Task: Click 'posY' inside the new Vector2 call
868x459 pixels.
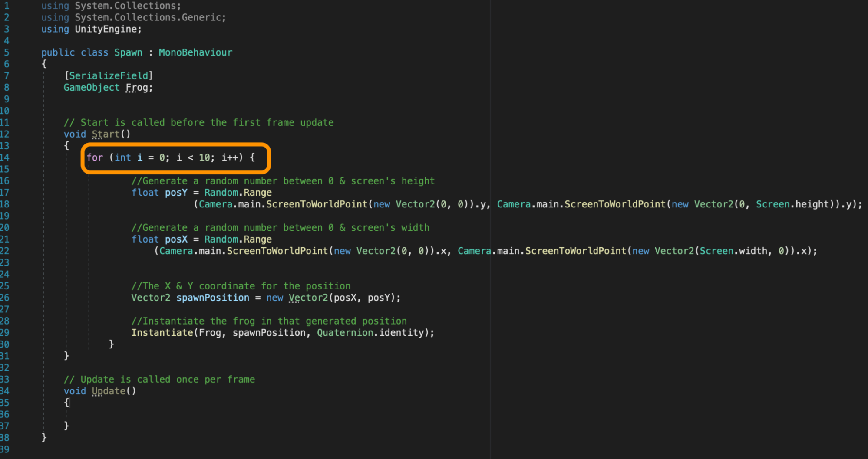Action: 379,298
